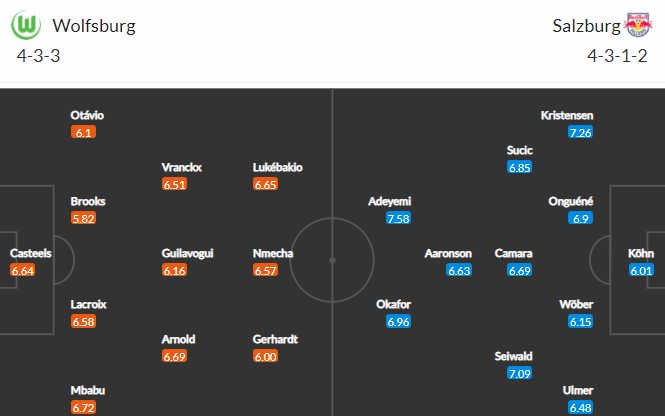Click Okafor's 6.96 rating badge

(x=398, y=321)
